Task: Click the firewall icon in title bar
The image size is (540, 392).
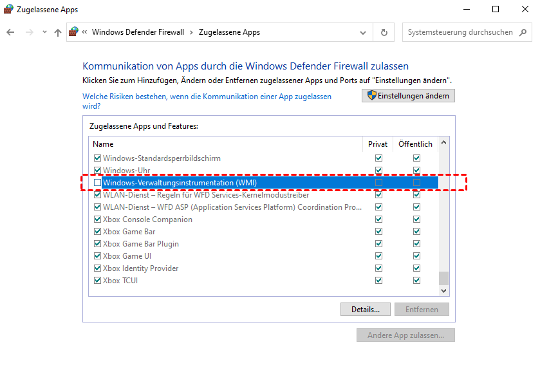Action: [x=8, y=9]
